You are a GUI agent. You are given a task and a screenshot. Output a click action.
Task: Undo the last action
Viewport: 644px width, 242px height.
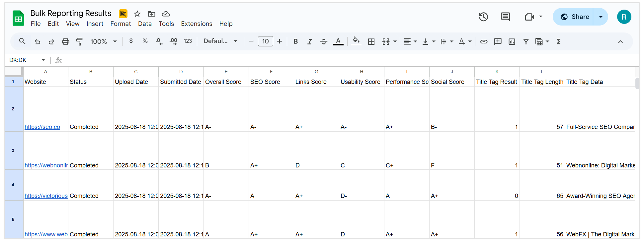(x=38, y=41)
